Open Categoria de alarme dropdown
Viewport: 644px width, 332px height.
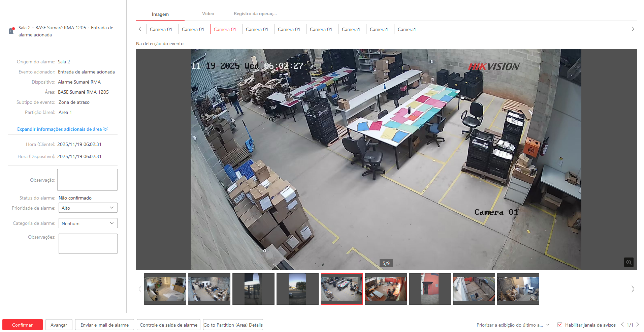coord(88,223)
